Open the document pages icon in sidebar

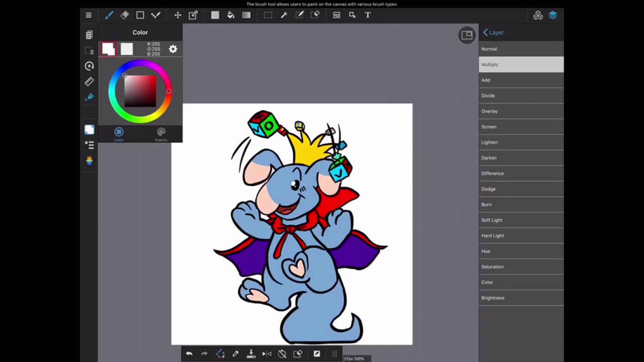(89, 35)
